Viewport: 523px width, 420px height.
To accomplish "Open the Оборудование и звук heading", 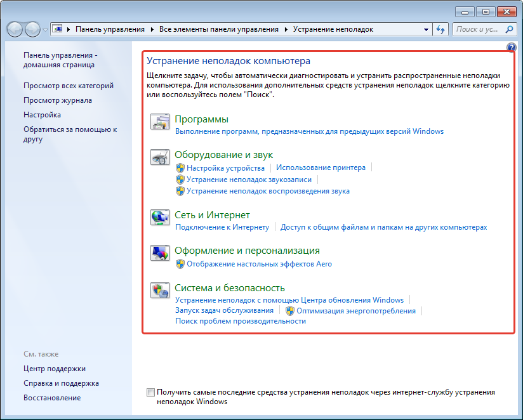I will pos(224,155).
